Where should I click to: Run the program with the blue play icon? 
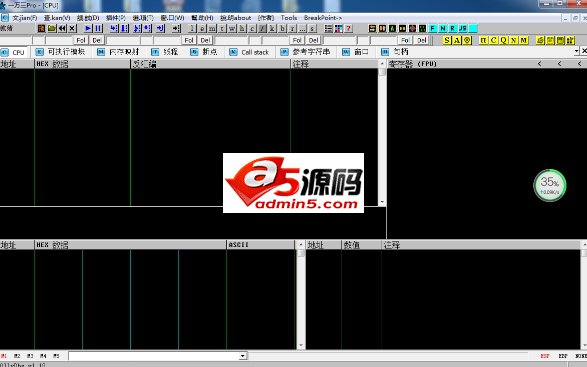[x=88, y=28]
